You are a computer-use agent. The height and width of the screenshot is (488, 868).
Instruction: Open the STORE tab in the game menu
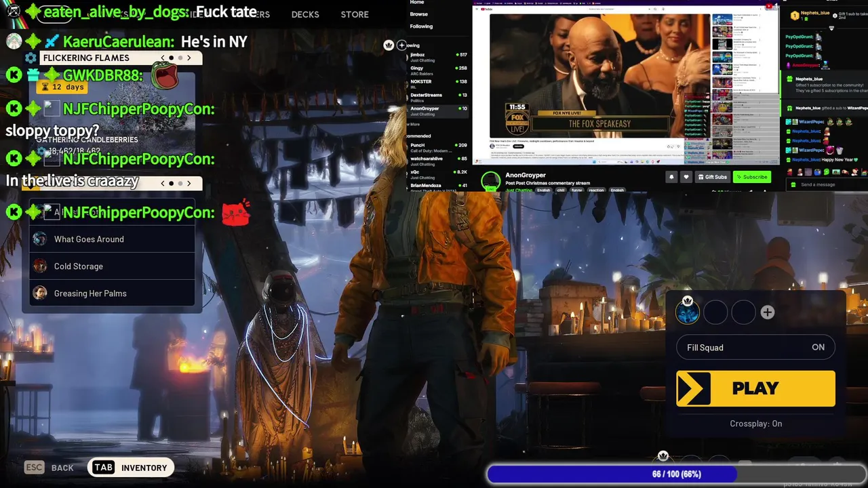tap(355, 14)
